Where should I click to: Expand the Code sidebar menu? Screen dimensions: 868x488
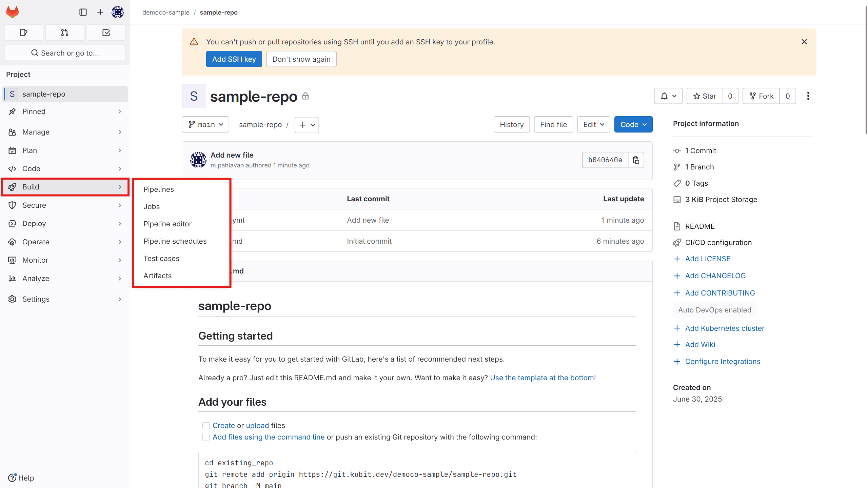click(65, 168)
